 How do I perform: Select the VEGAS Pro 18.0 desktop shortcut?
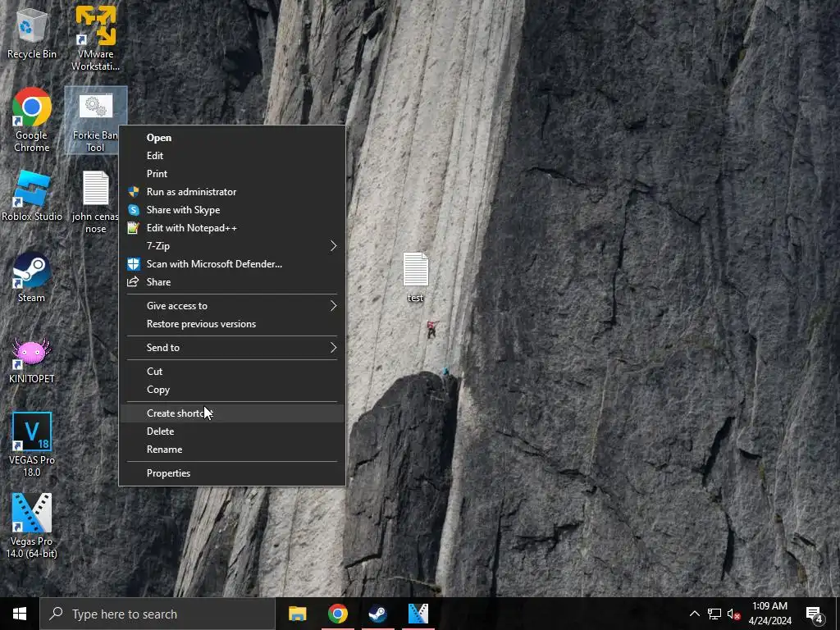(32, 445)
